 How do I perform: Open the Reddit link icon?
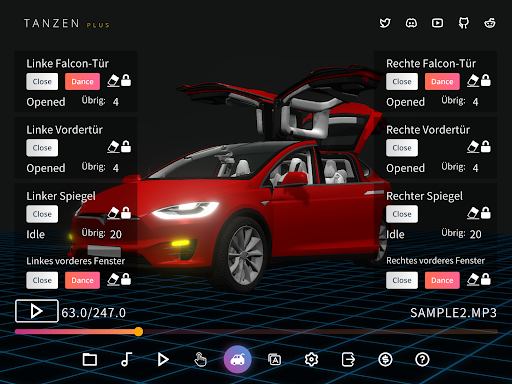point(490,23)
